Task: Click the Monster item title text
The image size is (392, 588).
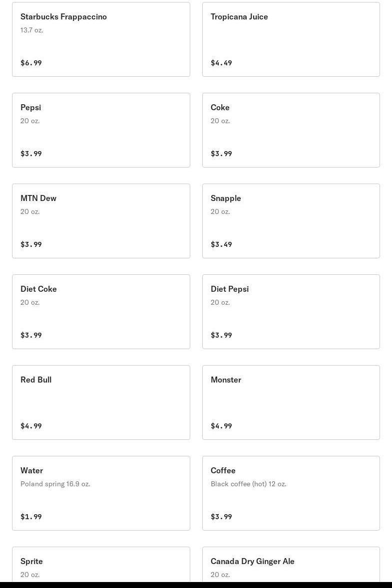Action: coord(226,380)
